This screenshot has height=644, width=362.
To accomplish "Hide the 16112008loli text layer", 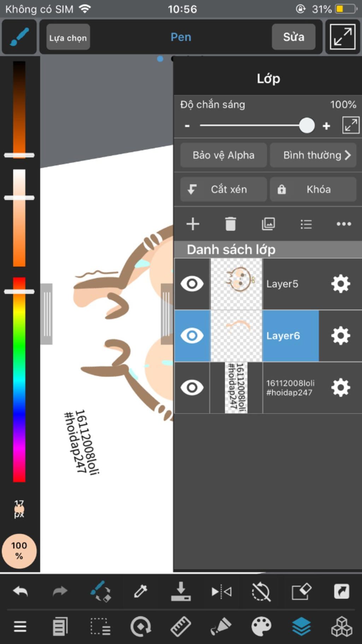I will pos(192,387).
